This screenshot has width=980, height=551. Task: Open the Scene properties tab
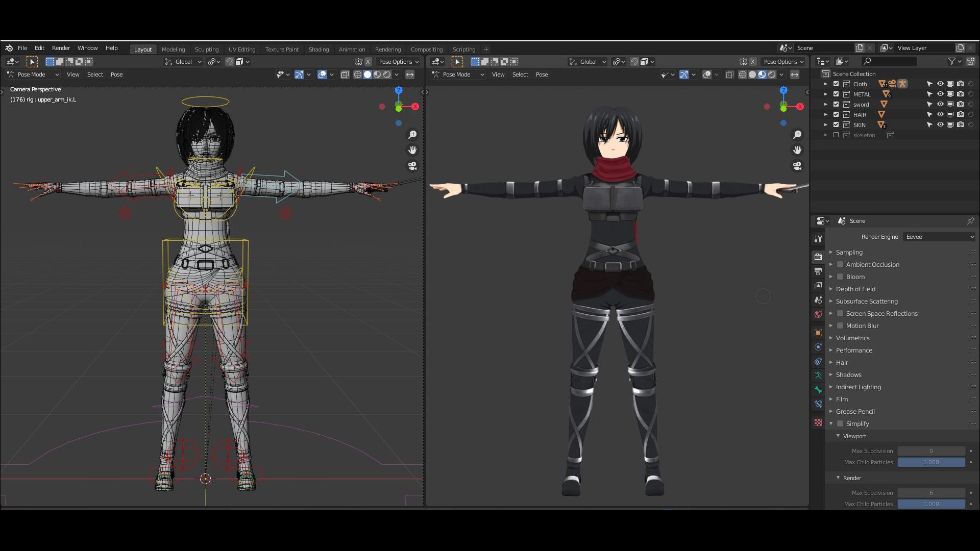pos(818,300)
